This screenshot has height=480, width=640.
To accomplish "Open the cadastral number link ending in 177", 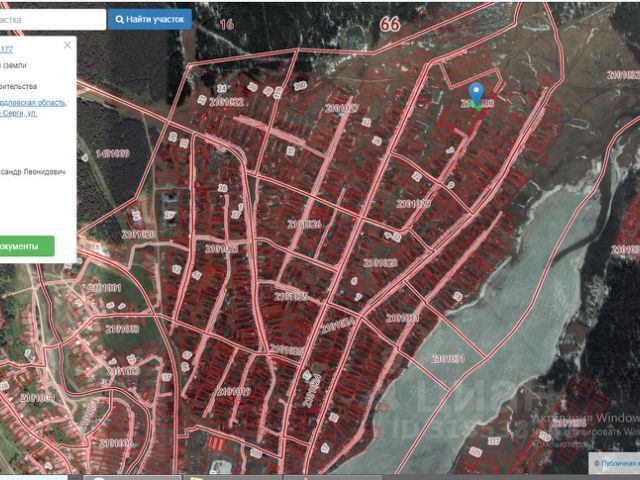I will [6, 49].
